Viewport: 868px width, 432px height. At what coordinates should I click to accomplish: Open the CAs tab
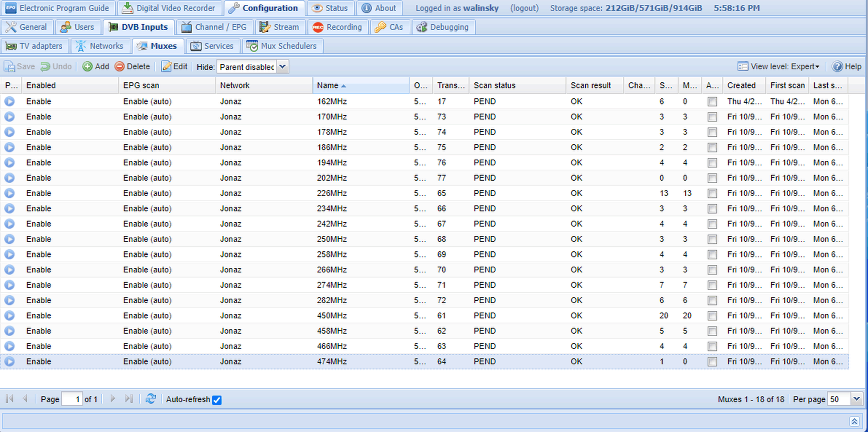coord(389,27)
